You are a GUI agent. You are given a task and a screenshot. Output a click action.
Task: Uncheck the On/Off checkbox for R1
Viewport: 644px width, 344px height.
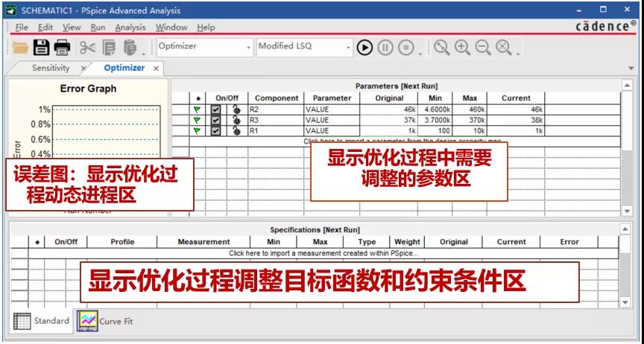pyautogui.click(x=215, y=131)
